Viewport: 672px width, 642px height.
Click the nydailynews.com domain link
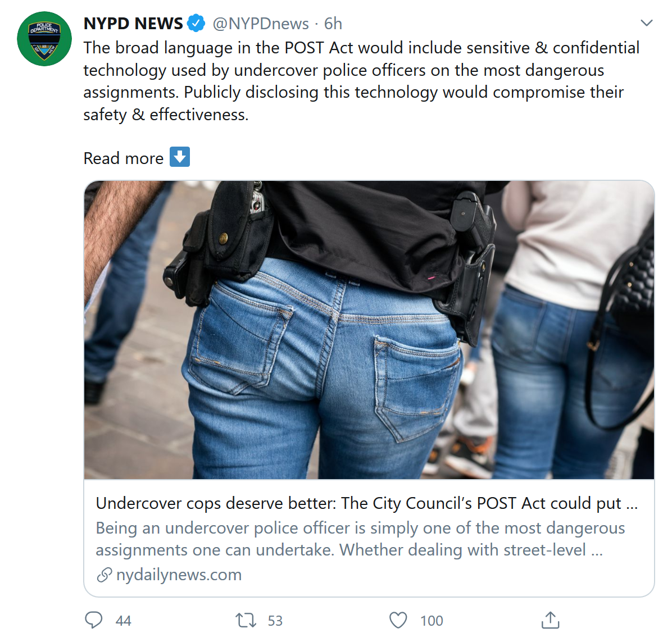click(179, 575)
